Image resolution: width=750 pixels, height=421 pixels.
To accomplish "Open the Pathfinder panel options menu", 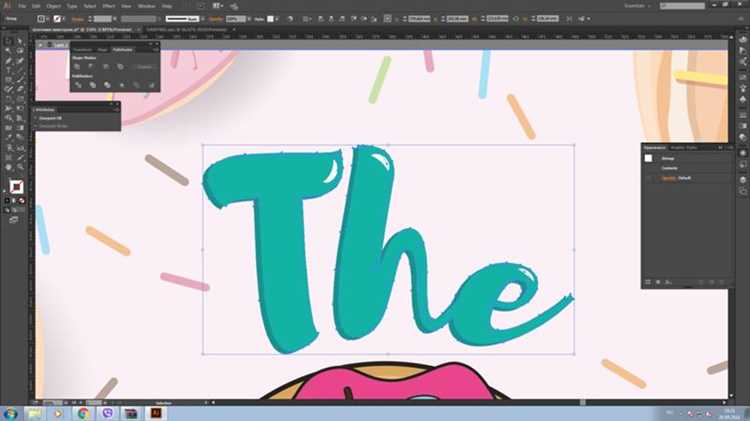I will tap(156, 49).
